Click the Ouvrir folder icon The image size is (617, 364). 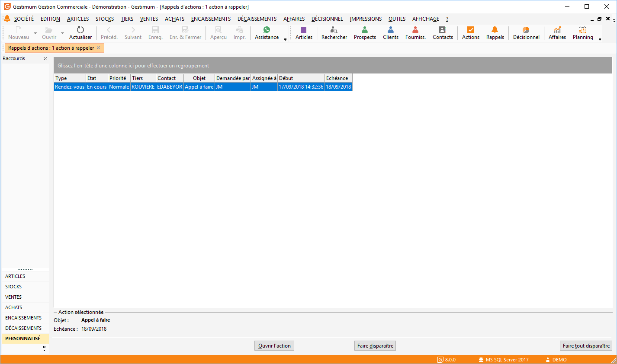[49, 30]
